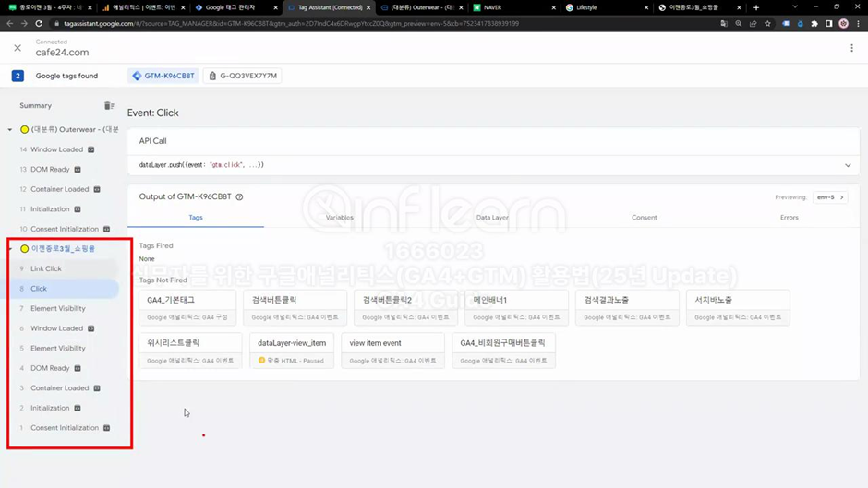Open the 검색버튼클릭2 tag card

click(405, 307)
